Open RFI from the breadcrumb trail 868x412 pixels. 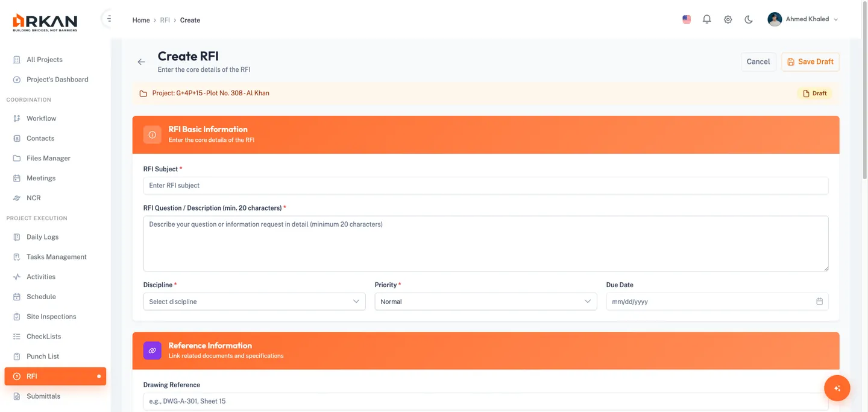pos(165,20)
